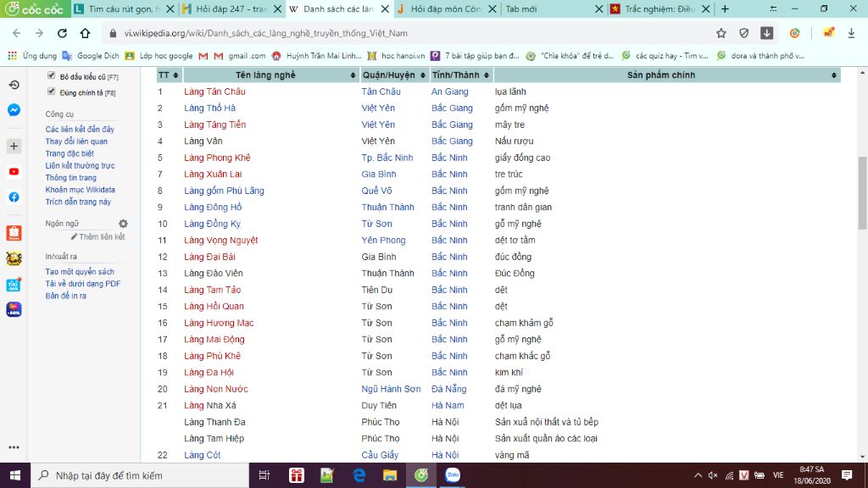Open 'Khoản mục Wikidata' sidebar link
868x488 pixels.
[81, 190]
